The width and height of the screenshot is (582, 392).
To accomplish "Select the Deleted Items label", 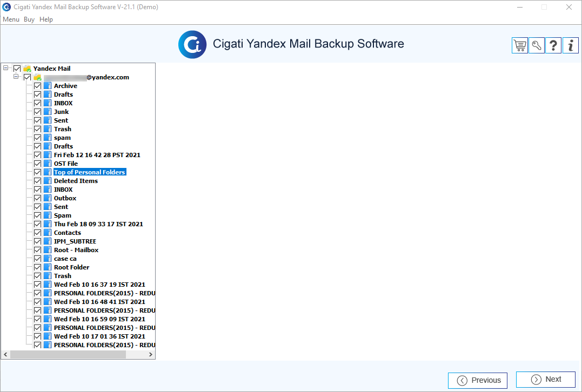I will [x=76, y=181].
